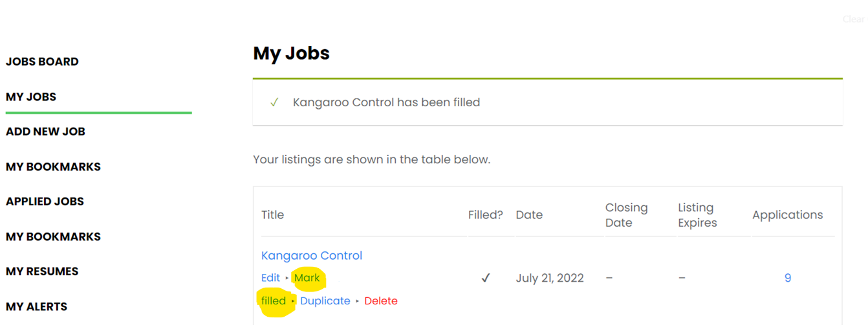The width and height of the screenshot is (868, 329).
Task: Go to ADD NEW JOB
Action: [x=45, y=131]
